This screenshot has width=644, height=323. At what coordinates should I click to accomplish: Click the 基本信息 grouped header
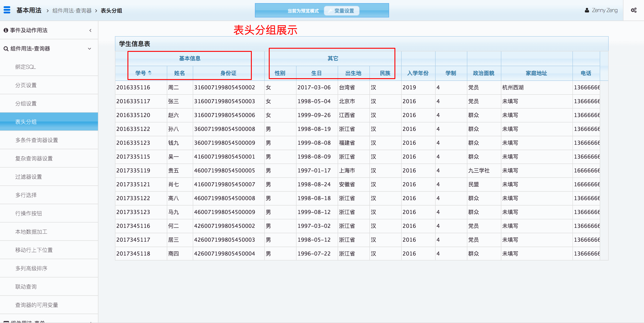[189, 59]
